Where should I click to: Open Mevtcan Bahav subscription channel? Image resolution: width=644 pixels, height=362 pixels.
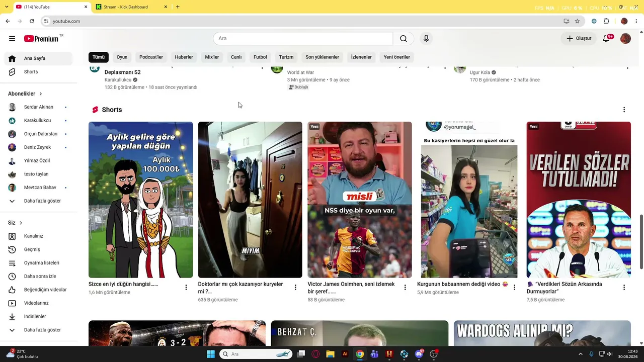pyautogui.click(x=39, y=188)
